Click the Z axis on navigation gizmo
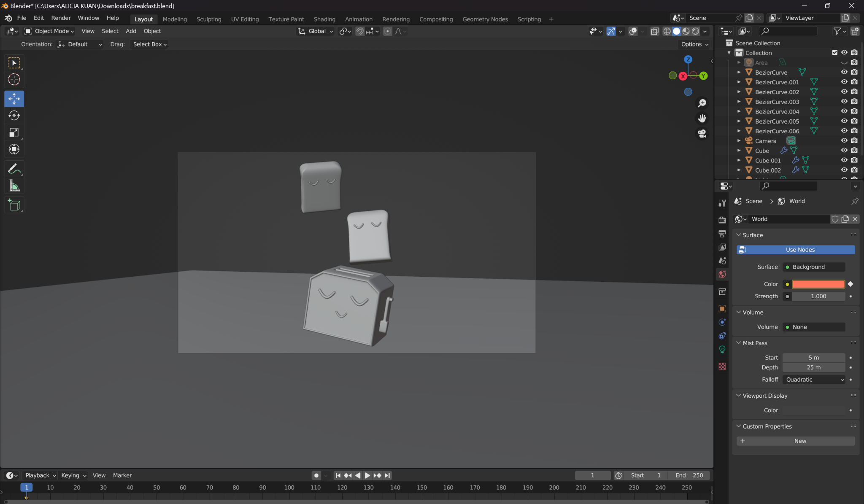Image resolution: width=864 pixels, height=504 pixels. pyautogui.click(x=688, y=59)
